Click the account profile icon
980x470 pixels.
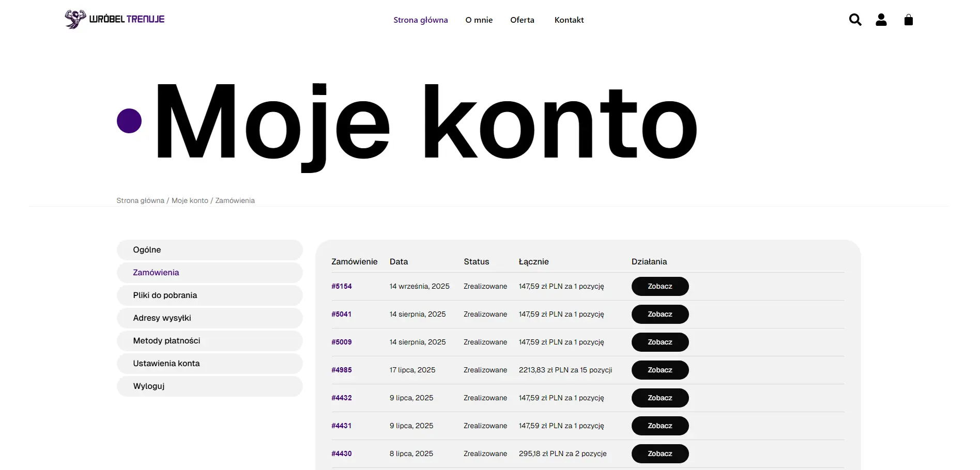click(x=881, y=20)
